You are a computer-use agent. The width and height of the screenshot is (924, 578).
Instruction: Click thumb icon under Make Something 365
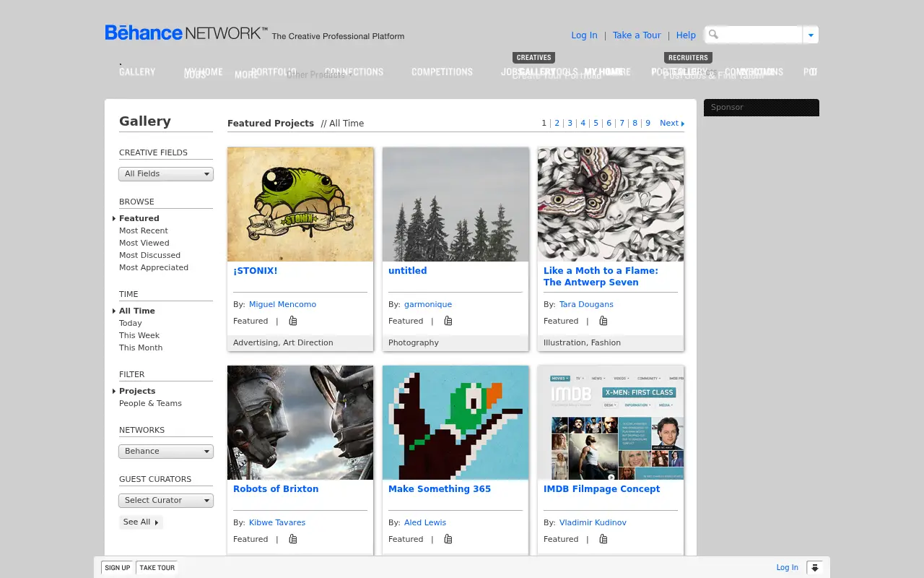coord(448,539)
